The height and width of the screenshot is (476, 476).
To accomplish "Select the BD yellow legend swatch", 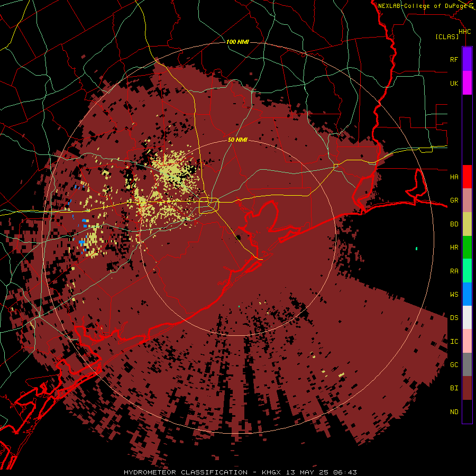I will pos(467,224).
